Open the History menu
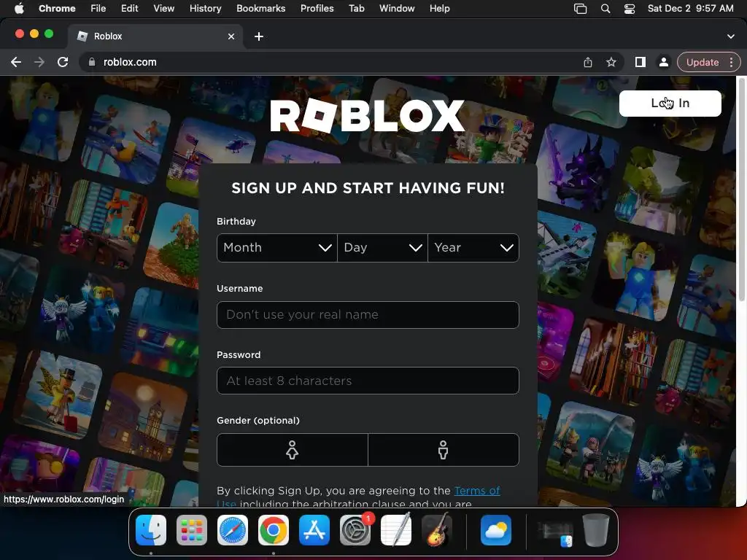Viewport: 747px width, 560px height. click(x=205, y=9)
